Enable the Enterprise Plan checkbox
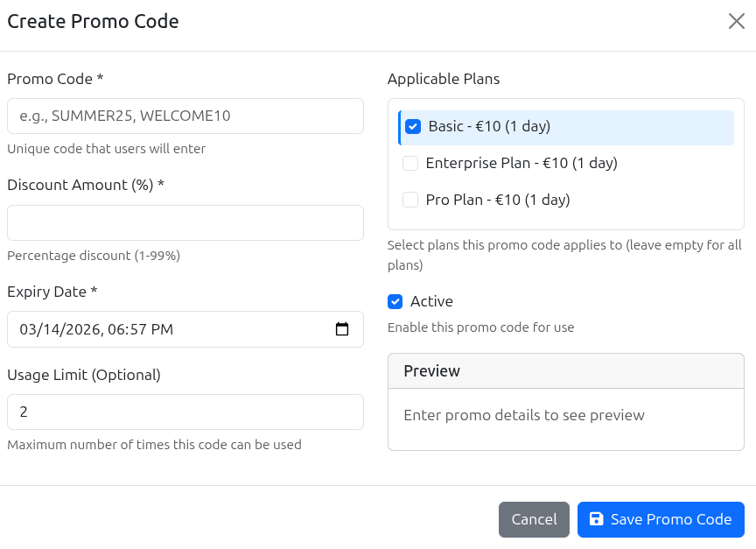The image size is (756, 549). (409, 163)
